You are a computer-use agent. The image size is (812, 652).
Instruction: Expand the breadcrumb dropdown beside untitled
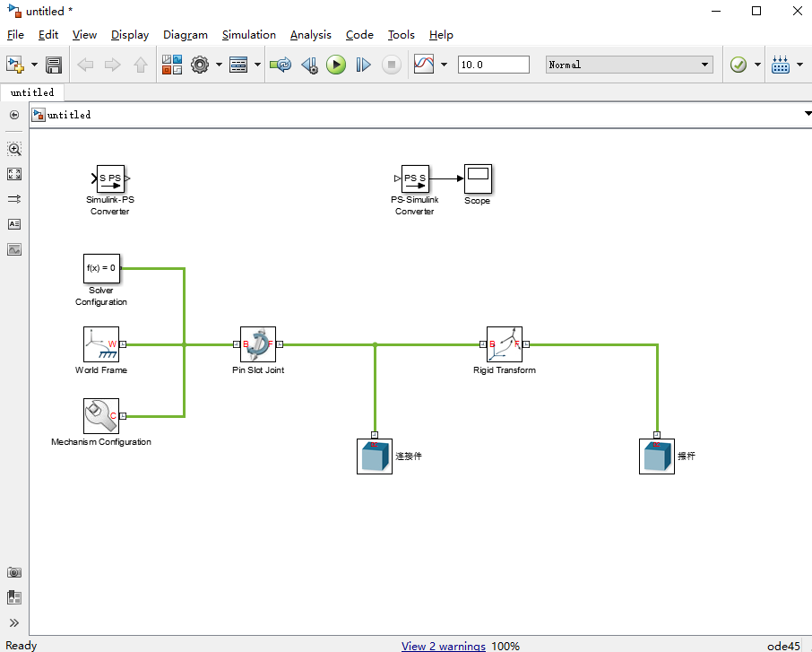point(807,115)
